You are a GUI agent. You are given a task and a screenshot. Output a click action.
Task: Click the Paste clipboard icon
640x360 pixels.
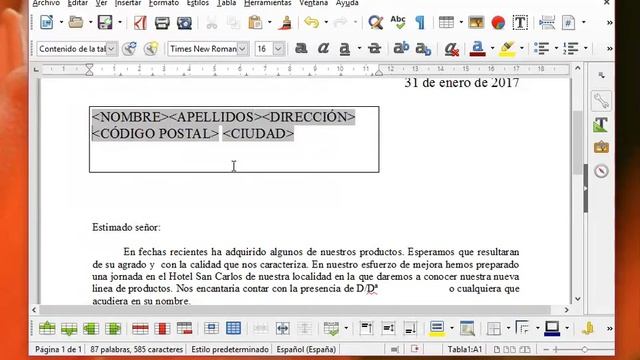point(255,22)
